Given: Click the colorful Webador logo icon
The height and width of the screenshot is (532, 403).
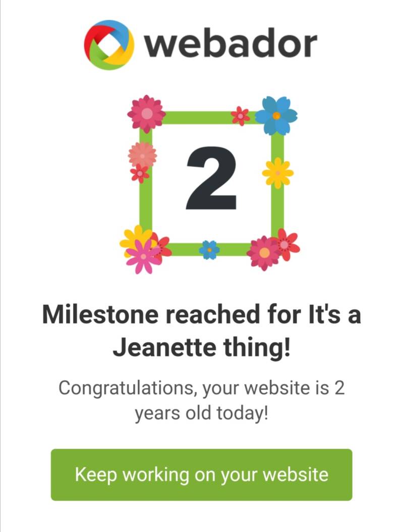Looking at the screenshot, I should tap(109, 45).
